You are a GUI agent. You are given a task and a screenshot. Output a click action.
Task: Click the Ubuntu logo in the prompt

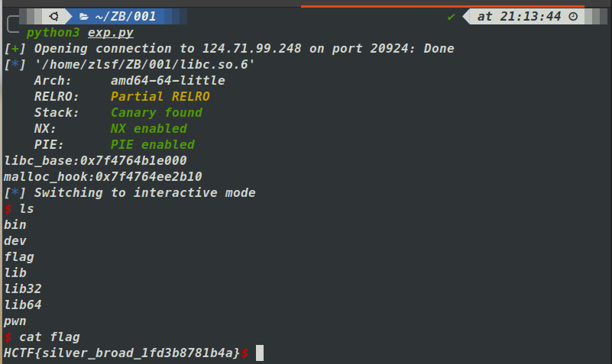(56, 16)
